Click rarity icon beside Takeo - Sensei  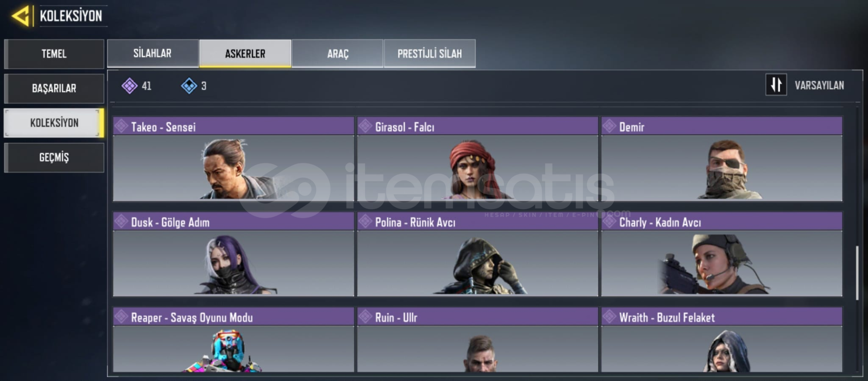(x=121, y=126)
